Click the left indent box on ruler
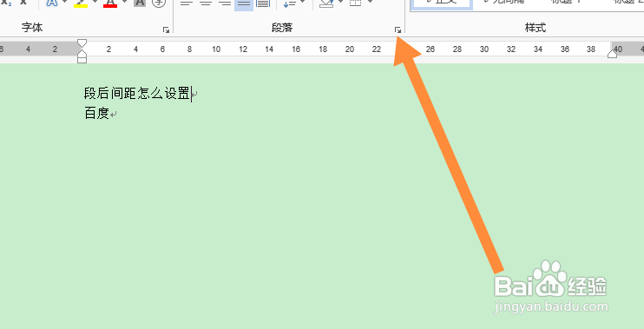 click(82, 60)
